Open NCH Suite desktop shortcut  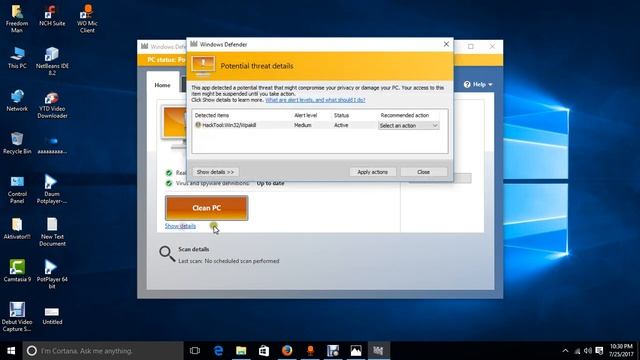coord(52,16)
